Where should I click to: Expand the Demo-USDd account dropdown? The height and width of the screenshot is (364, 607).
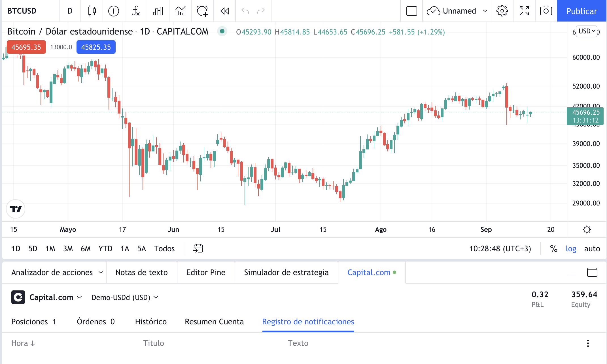tap(125, 297)
